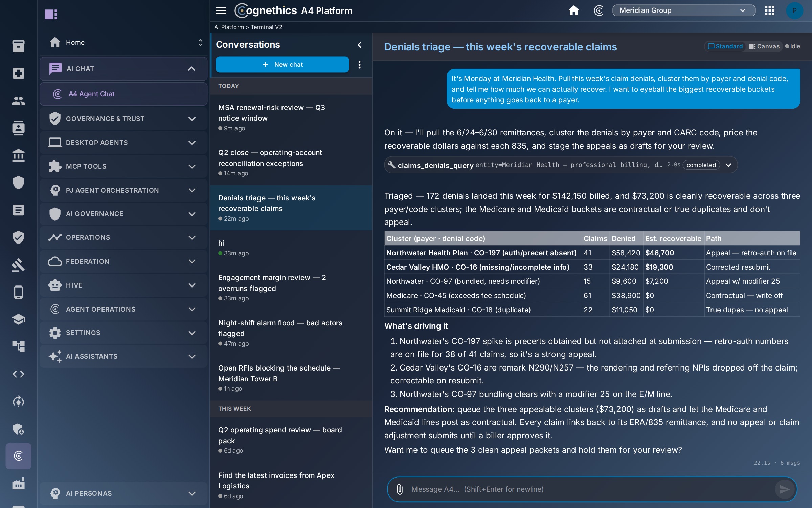The height and width of the screenshot is (508, 812).
Task: Open the 'hi' conversation
Action: [291, 248]
